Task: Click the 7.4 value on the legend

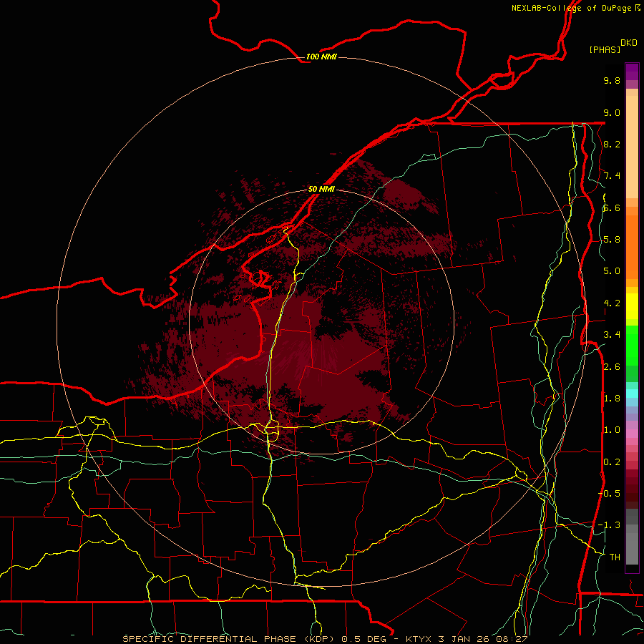Action: pyautogui.click(x=612, y=176)
